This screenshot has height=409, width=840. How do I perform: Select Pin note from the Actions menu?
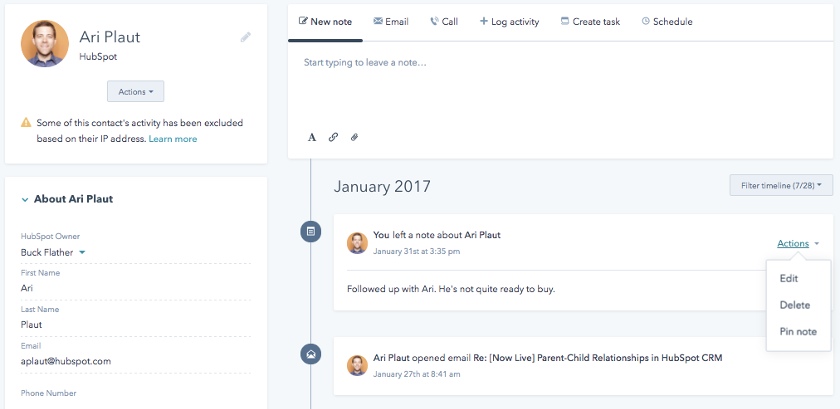click(x=798, y=332)
